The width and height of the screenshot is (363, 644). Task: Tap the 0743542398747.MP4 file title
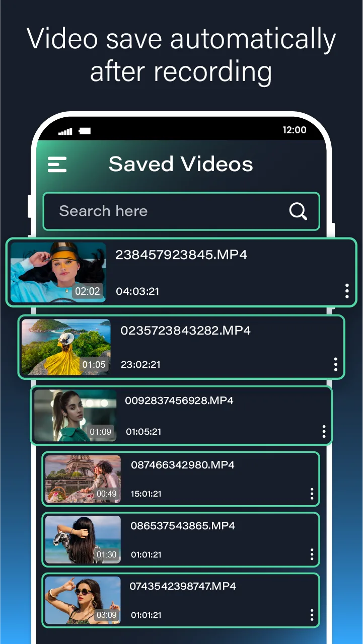click(x=183, y=586)
